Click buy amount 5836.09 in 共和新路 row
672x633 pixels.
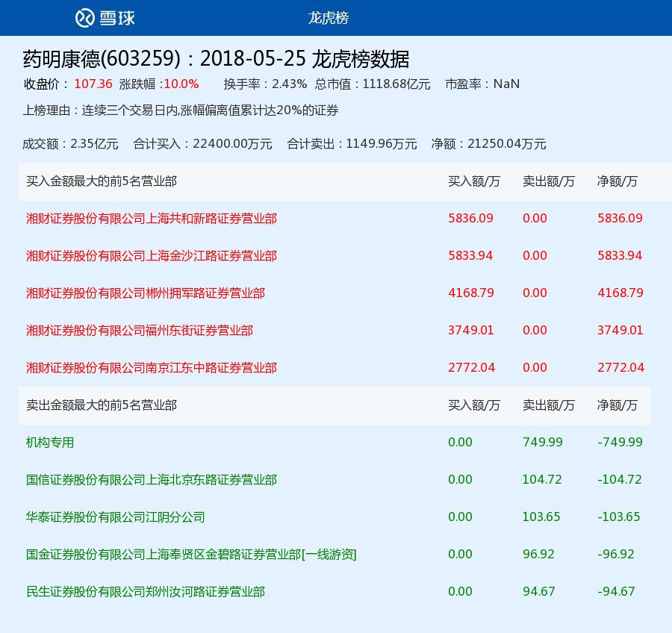pos(470,218)
